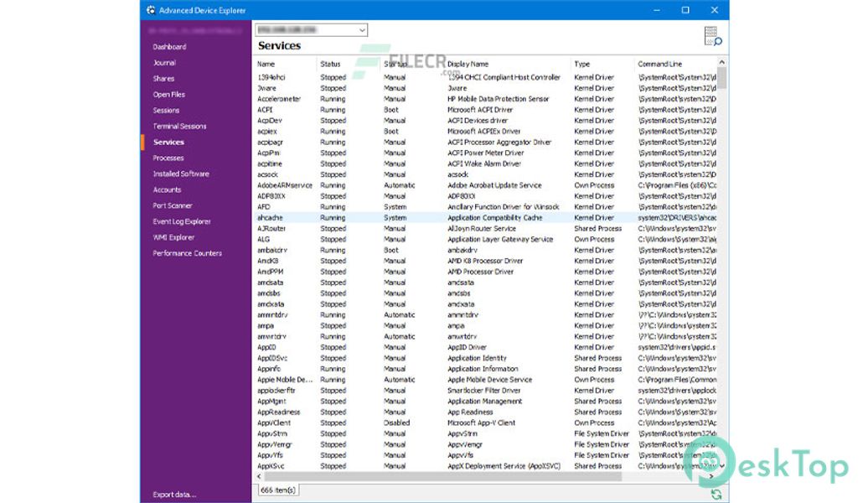Click the search/filter services icon
This screenshot has width=868, height=503.
pos(713,36)
